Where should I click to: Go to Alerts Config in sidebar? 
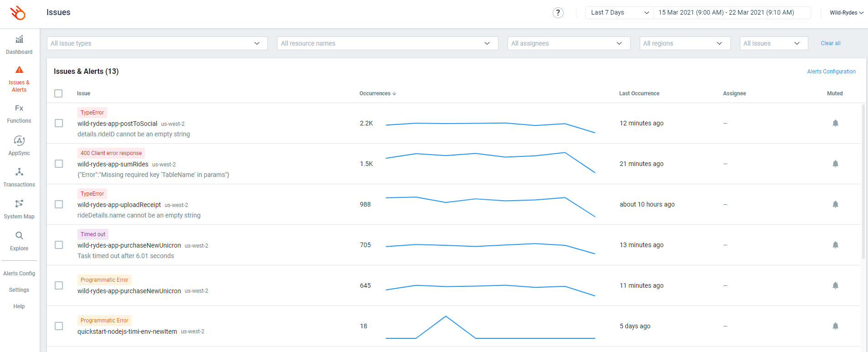coord(19,274)
